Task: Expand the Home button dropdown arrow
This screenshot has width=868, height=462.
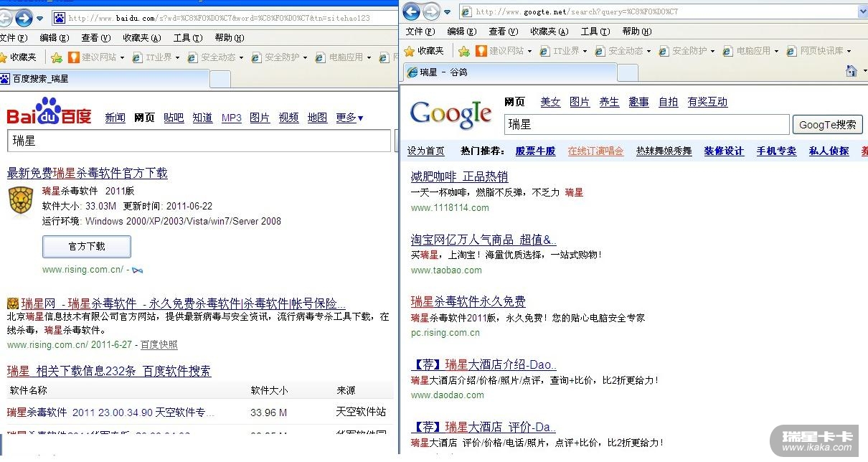Action: [x=864, y=71]
